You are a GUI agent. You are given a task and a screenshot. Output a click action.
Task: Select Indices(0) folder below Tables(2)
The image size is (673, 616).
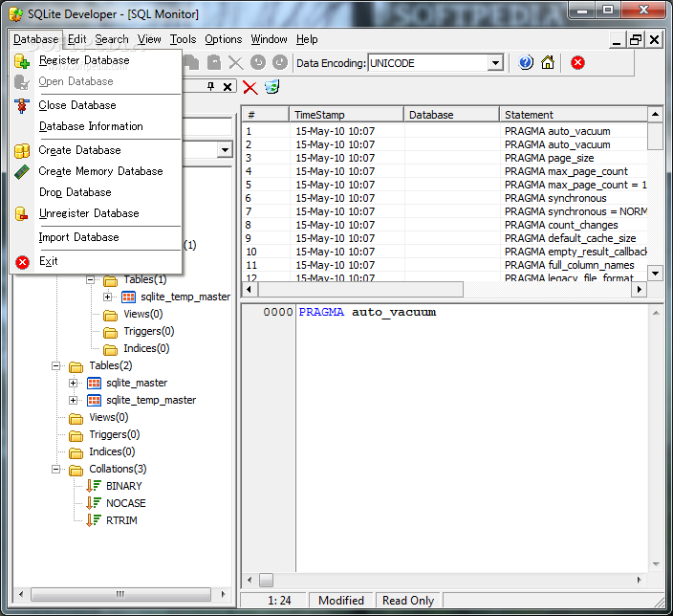tap(76, 452)
